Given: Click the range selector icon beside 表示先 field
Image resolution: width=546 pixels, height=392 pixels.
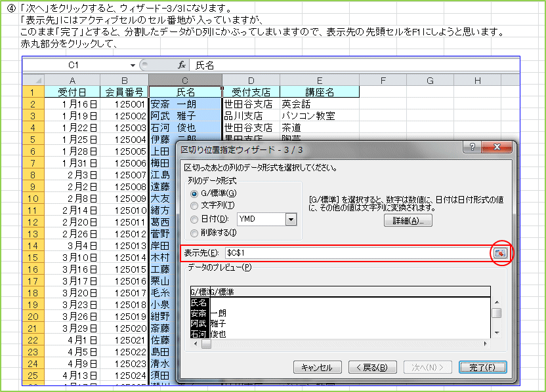Looking at the screenshot, I should [500, 253].
